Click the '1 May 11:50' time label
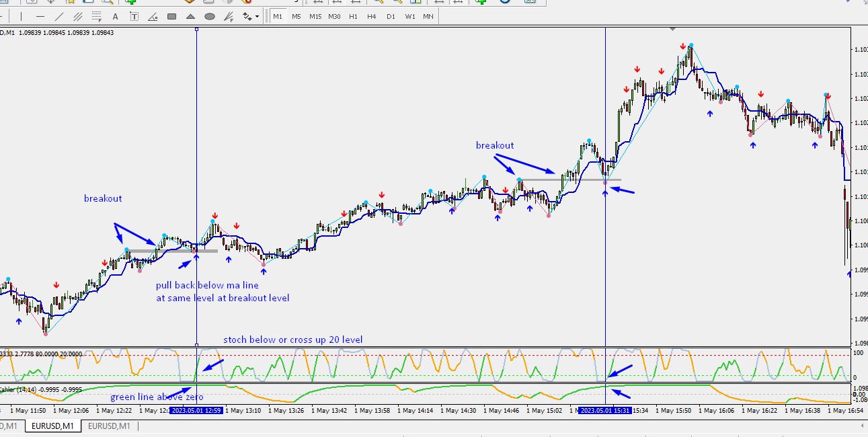Screen dimensions: 868x437 (28, 410)
